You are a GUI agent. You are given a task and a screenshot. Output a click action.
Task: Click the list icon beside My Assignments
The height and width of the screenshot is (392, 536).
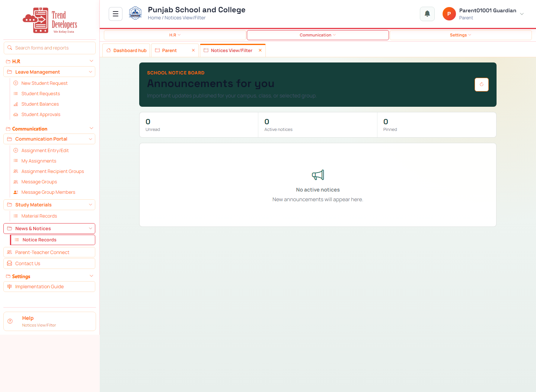[x=16, y=161]
